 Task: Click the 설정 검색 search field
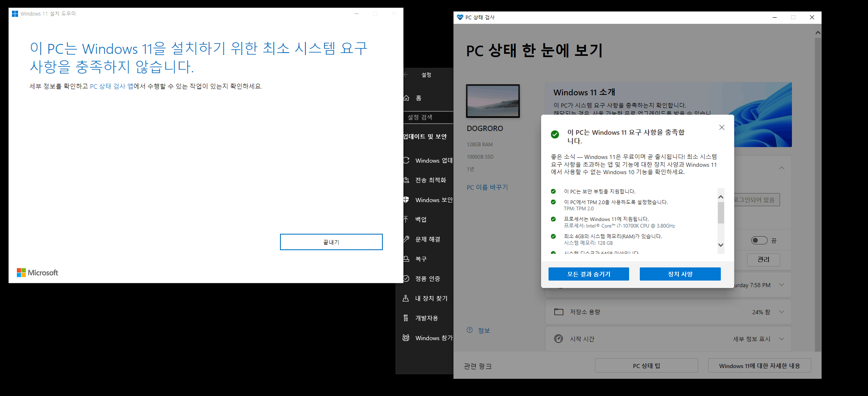[x=428, y=117]
